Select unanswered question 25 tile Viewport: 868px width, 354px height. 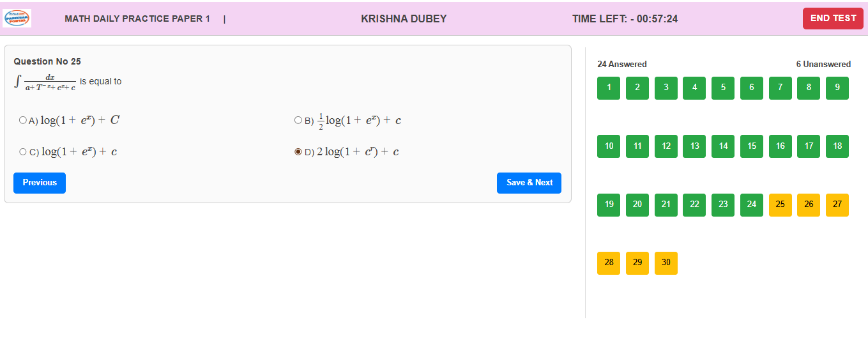tap(780, 205)
